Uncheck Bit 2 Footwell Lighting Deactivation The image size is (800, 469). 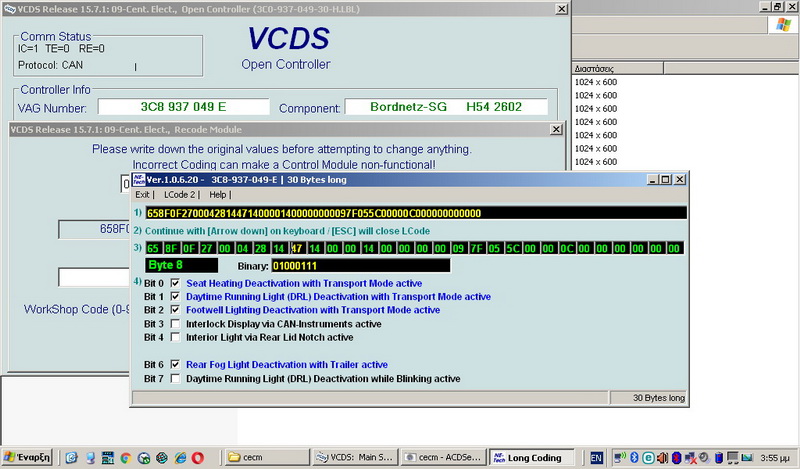pos(175,309)
